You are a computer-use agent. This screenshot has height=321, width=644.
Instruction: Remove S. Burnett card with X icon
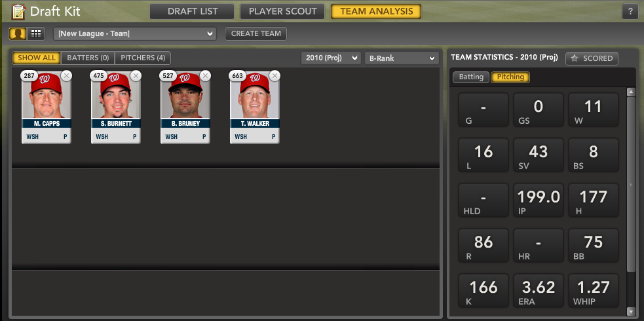136,75
